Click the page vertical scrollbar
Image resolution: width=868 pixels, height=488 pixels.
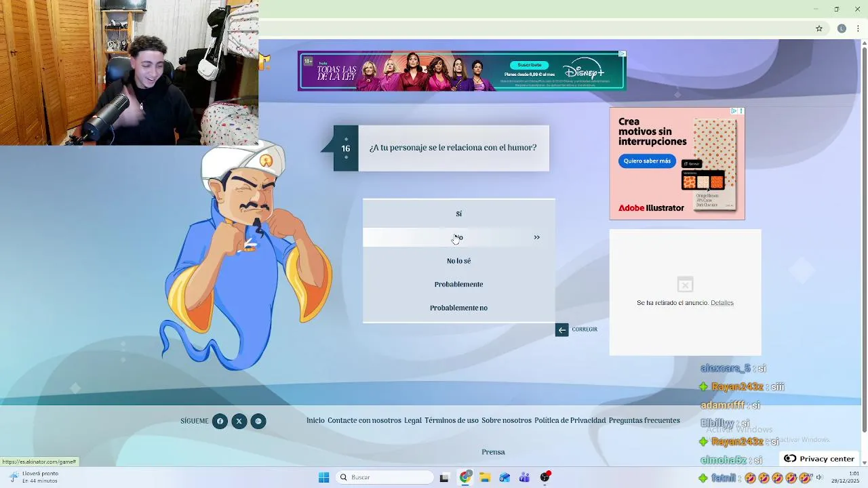pos(864,240)
